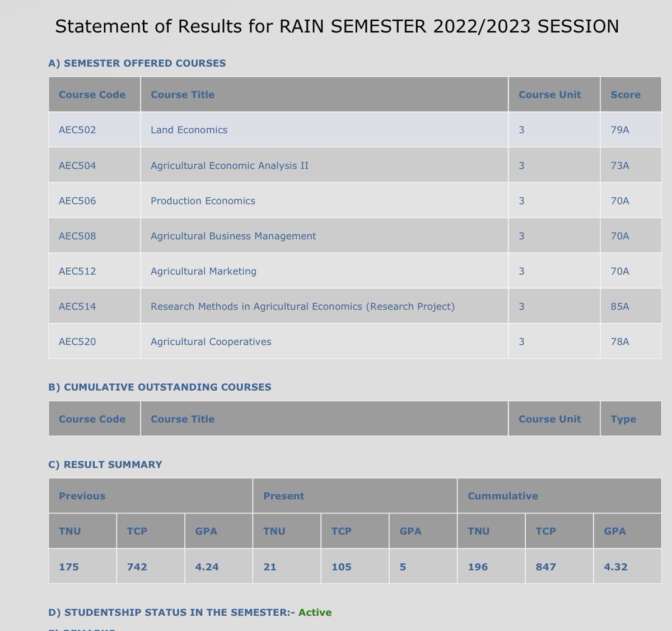
Task: Select the AEC502 Land Economics row
Action: pyautogui.click(x=355, y=130)
